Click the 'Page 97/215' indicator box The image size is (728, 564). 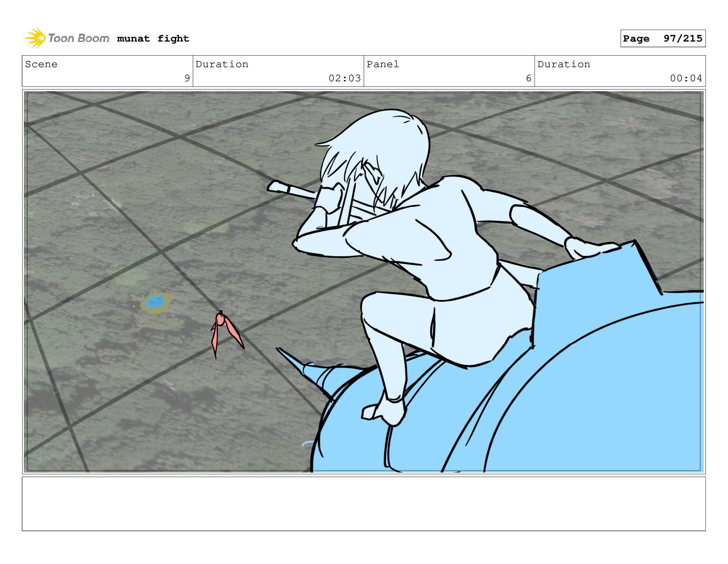[x=663, y=38]
